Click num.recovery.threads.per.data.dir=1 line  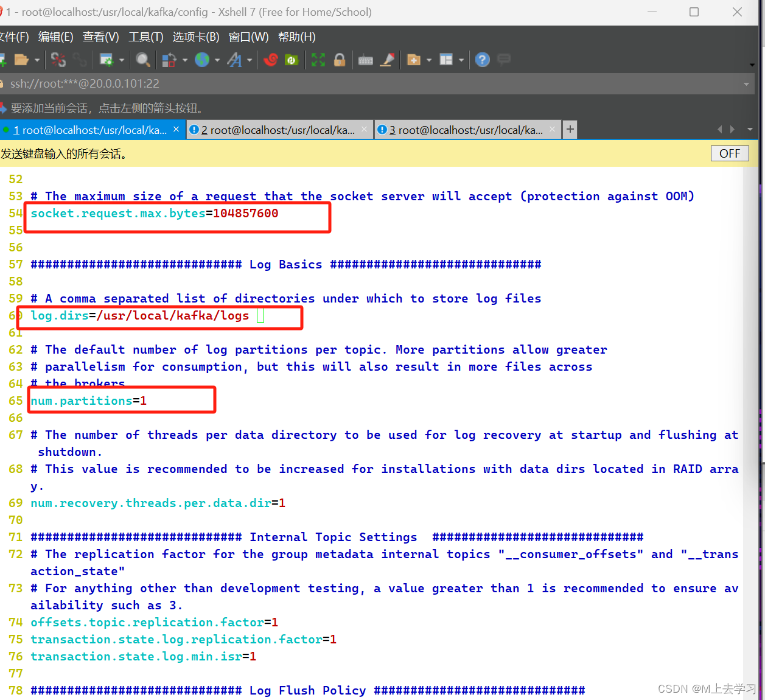click(x=158, y=503)
